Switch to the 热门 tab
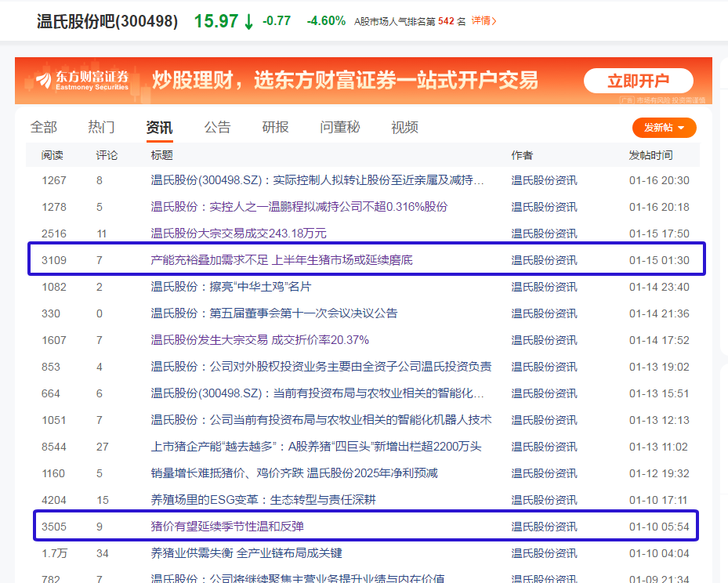Viewport: 728px width, 583px height. click(x=102, y=128)
